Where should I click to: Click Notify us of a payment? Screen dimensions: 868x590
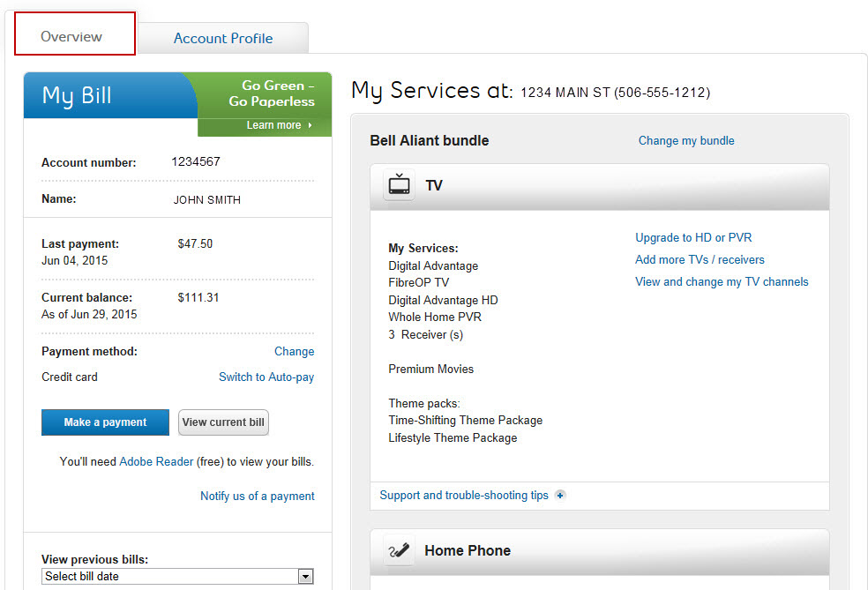tap(258, 496)
